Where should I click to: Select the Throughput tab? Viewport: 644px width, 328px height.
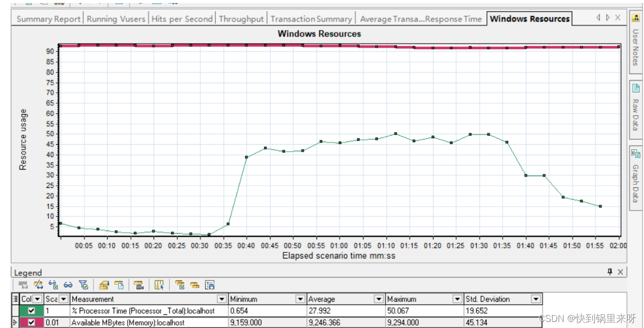[241, 19]
